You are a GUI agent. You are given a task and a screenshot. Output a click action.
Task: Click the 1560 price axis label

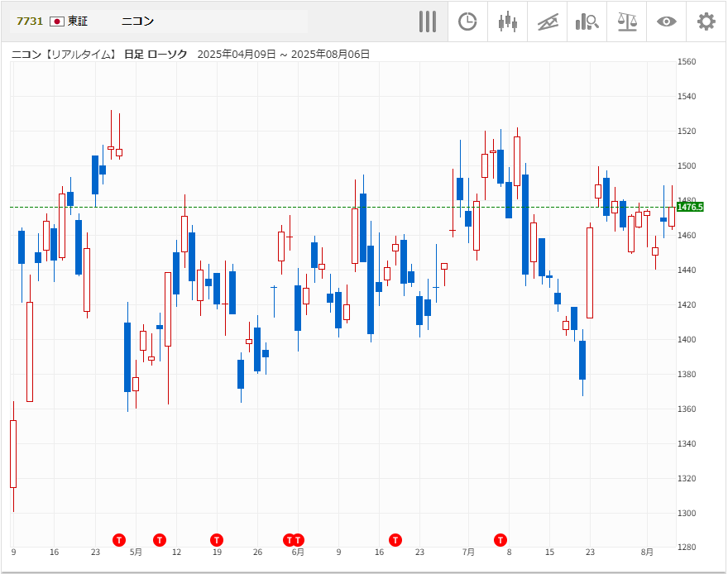[687, 62]
